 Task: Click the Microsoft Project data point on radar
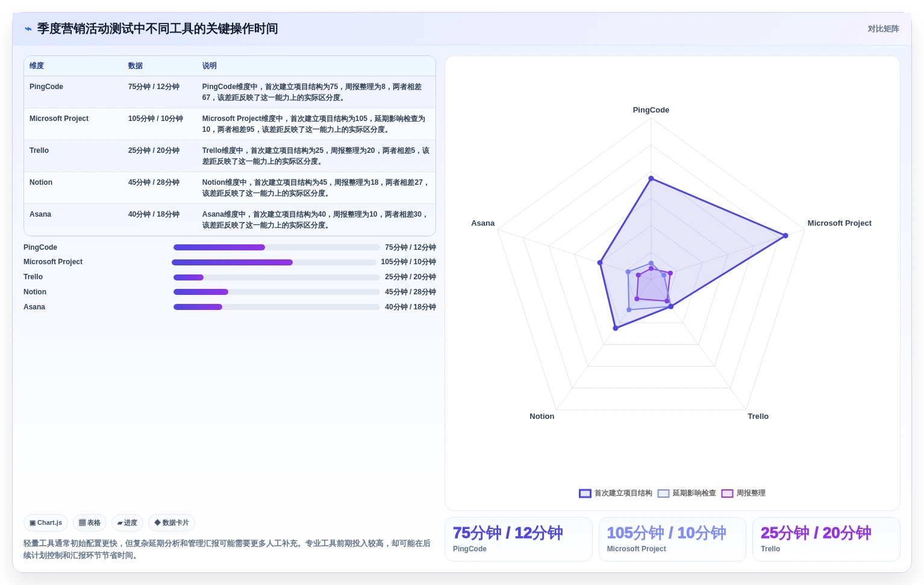(785, 236)
